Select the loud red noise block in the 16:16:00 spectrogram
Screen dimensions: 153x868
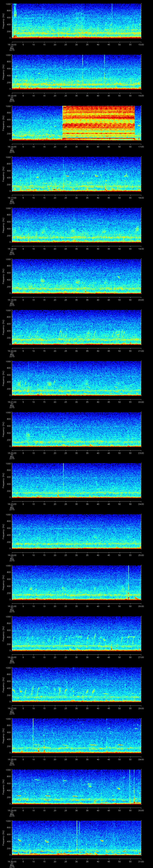[x=98, y=123]
